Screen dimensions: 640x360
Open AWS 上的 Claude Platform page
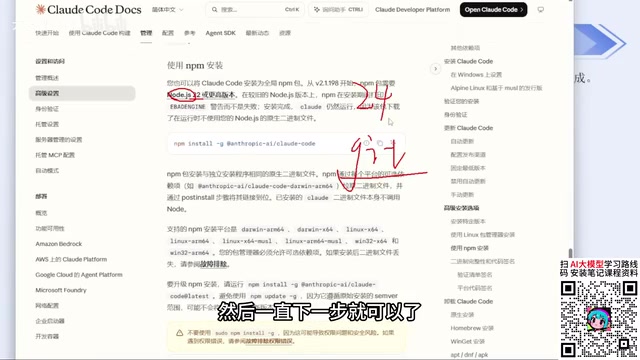(x=71, y=260)
